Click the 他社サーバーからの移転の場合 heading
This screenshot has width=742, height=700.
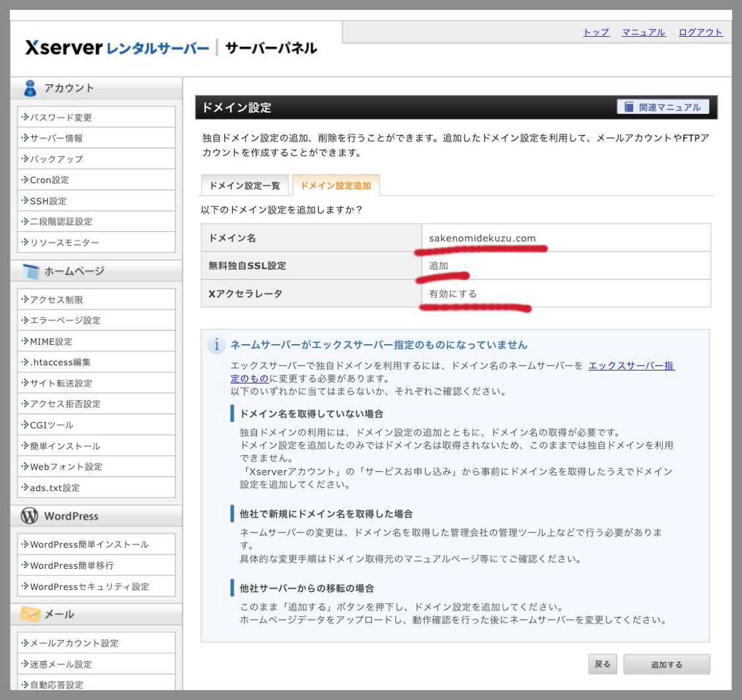[x=307, y=589]
